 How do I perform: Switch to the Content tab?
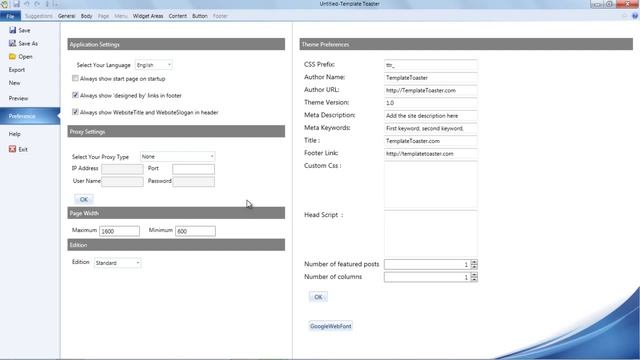pyautogui.click(x=178, y=16)
